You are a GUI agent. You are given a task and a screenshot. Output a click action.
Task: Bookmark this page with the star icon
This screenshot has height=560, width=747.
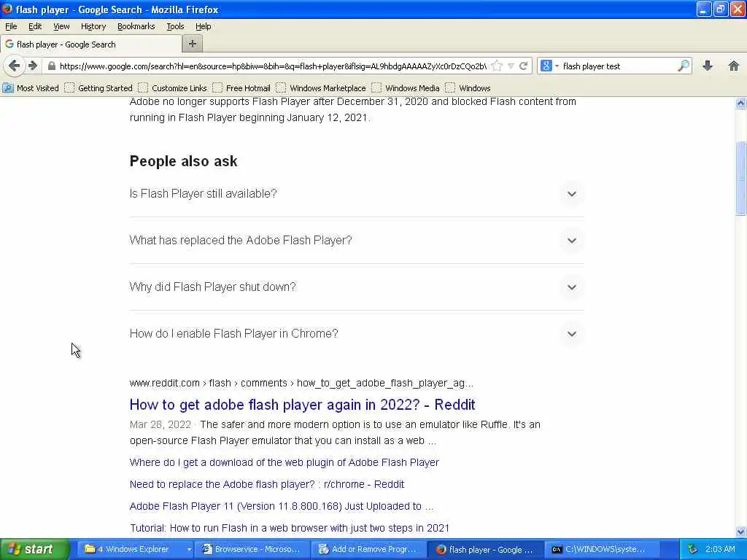coord(497,66)
